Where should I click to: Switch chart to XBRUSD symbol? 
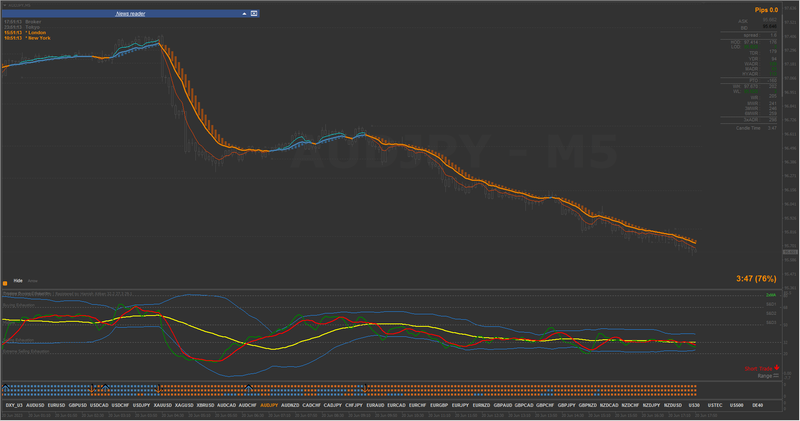[205, 405]
